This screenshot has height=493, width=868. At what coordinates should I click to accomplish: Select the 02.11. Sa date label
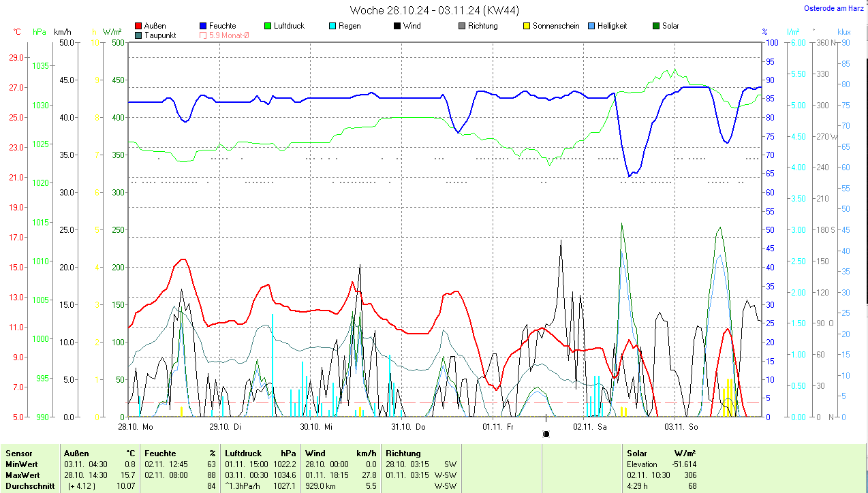(590, 427)
